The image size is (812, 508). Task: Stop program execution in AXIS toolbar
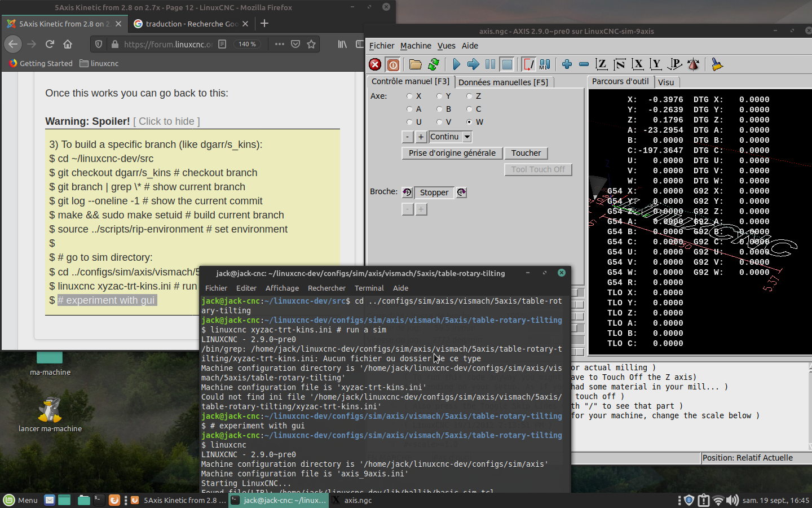[507, 64]
